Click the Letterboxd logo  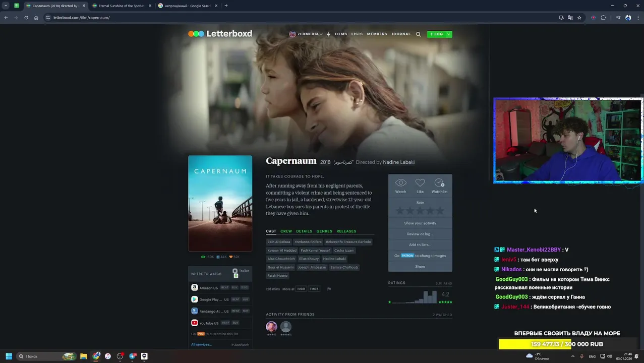220,34
